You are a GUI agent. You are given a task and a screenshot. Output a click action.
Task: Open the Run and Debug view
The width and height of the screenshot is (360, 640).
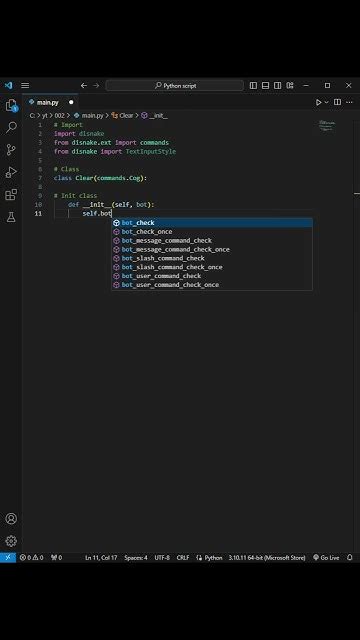tap(11, 172)
